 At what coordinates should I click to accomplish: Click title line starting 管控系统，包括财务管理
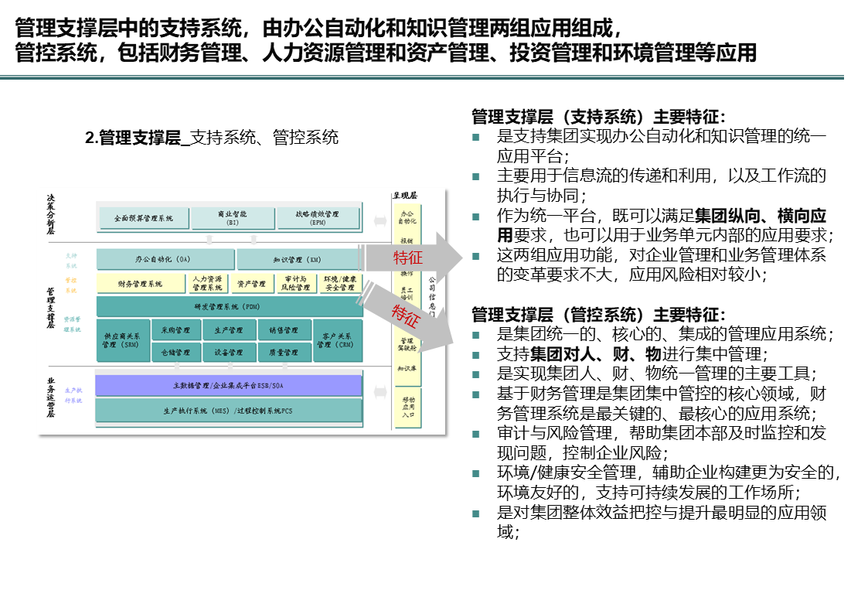[386, 53]
